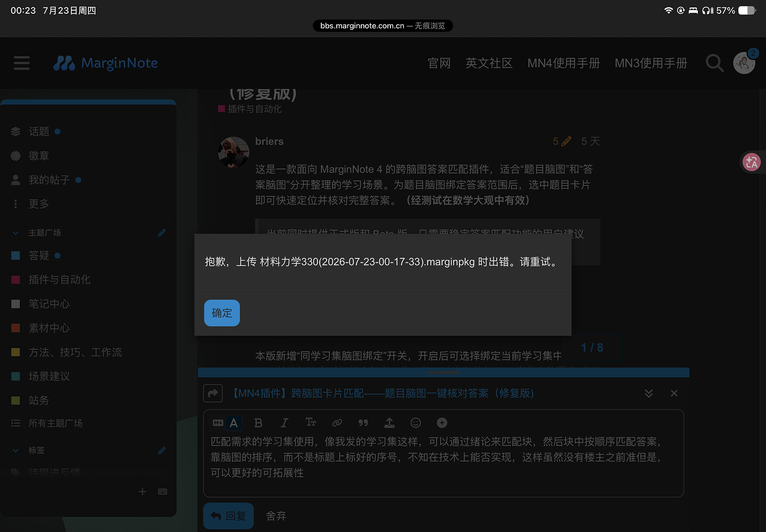
Task: Open the 答疑 category
Action: 39,256
